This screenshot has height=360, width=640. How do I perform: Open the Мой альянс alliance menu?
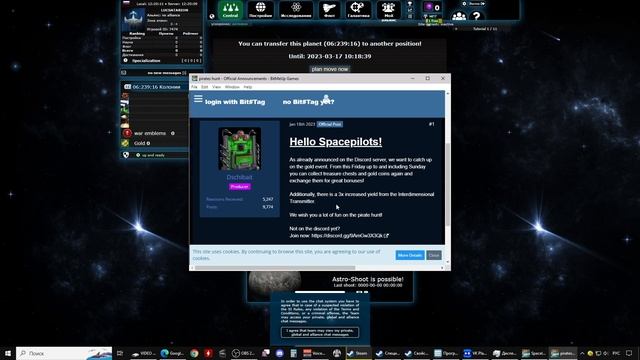(x=389, y=10)
